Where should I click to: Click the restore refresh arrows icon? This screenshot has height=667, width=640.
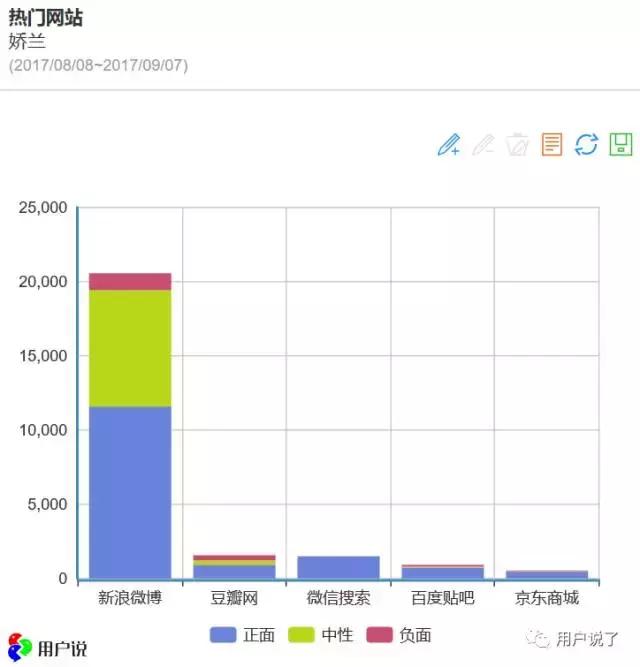point(586,145)
